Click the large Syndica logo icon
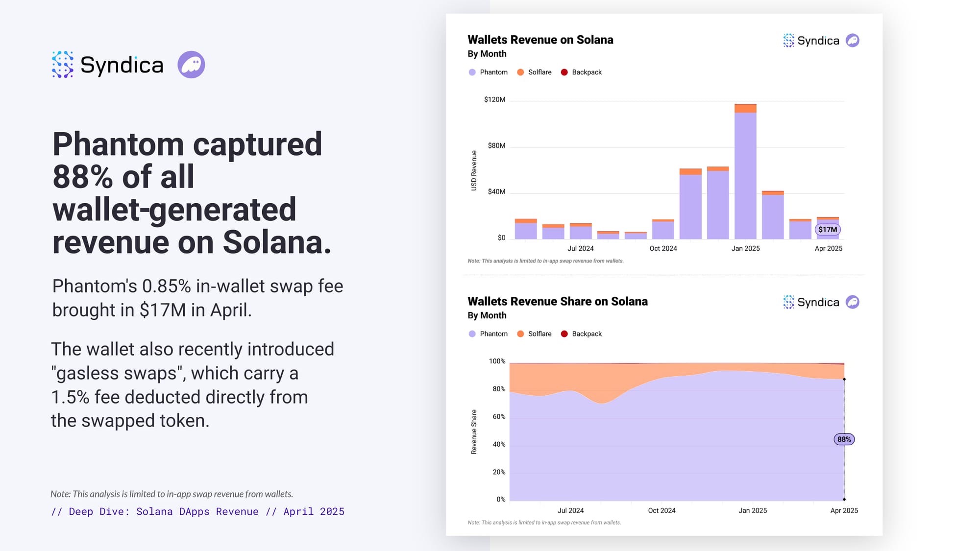The height and width of the screenshot is (551, 980). (63, 65)
